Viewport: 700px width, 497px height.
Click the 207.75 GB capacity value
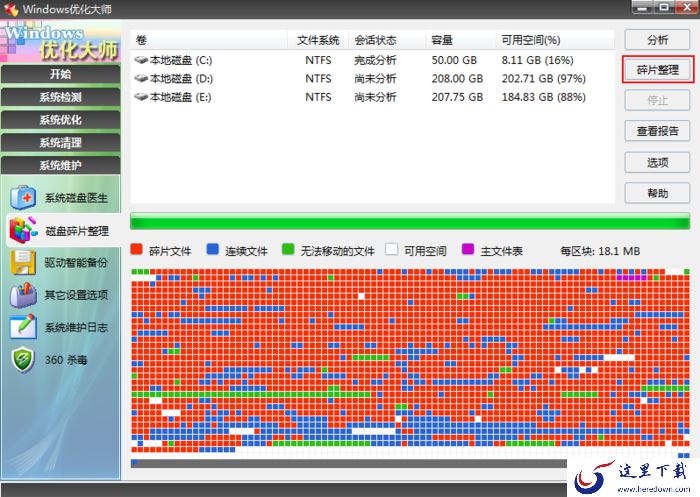pos(457,97)
